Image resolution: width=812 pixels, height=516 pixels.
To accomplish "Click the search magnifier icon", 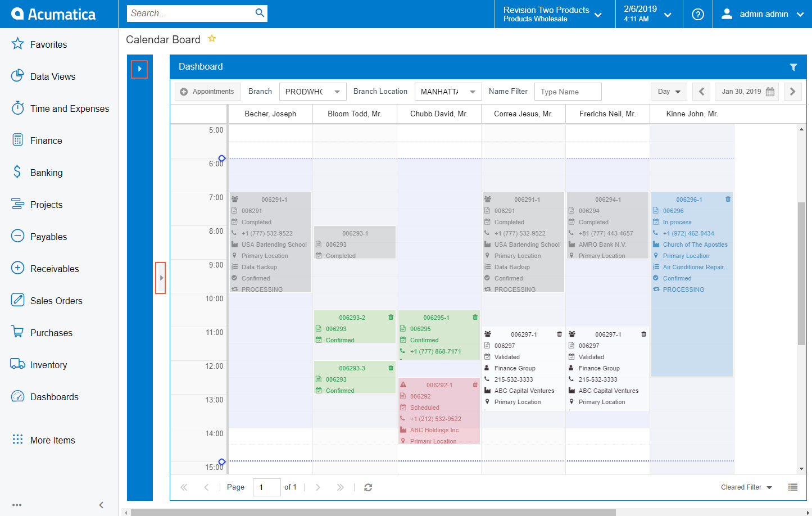I will 260,13.
